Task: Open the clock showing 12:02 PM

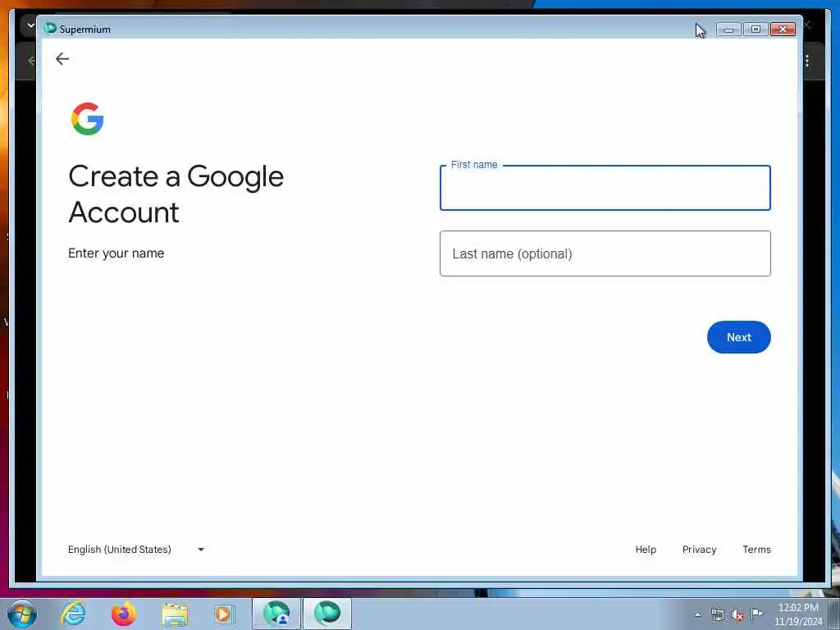Action: coord(797,614)
